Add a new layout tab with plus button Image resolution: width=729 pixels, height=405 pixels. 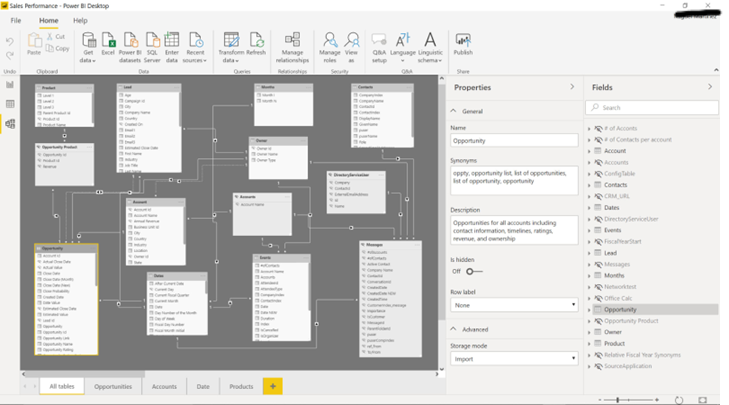click(273, 386)
